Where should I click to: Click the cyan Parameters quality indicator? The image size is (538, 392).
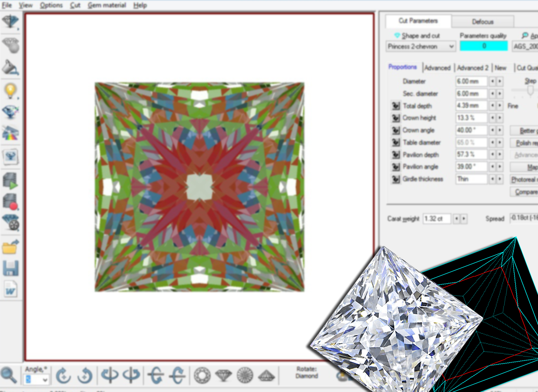point(483,46)
